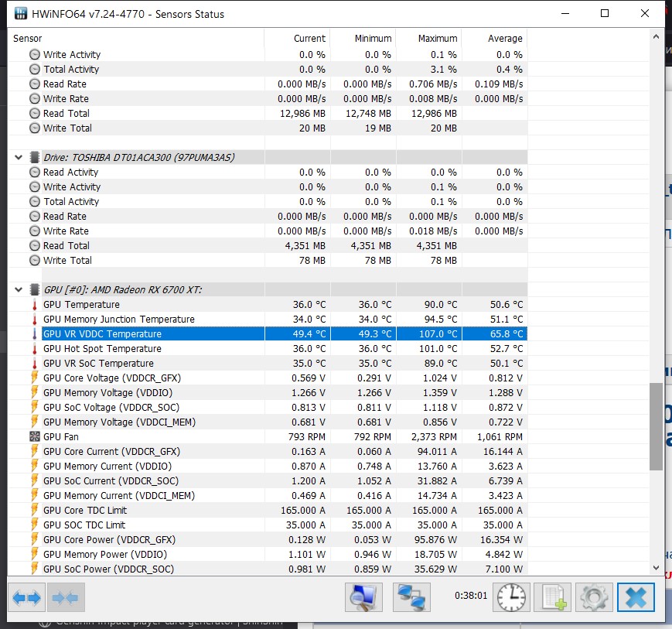Select the GPU Temperature row label
The height and width of the screenshot is (629, 672).
[81, 304]
